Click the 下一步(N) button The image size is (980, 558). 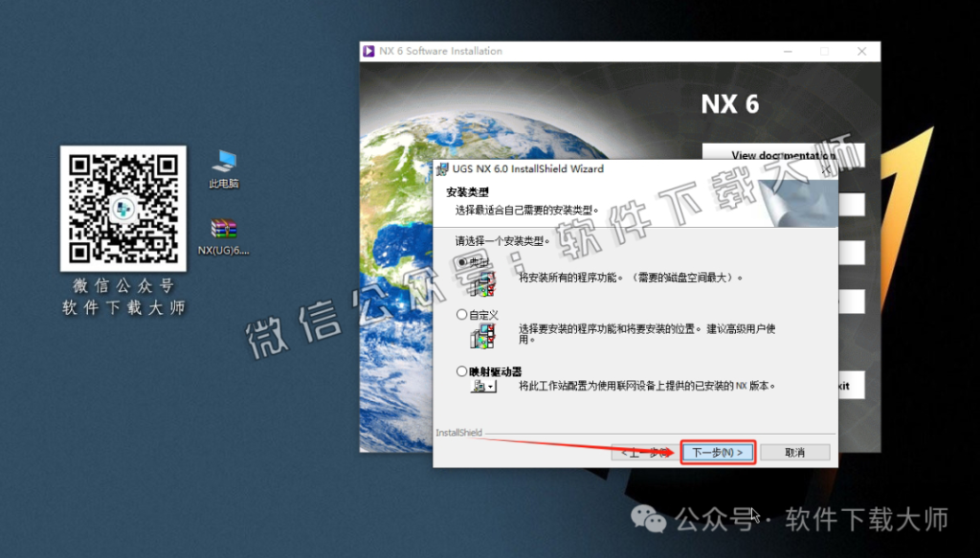(x=717, y=451)
